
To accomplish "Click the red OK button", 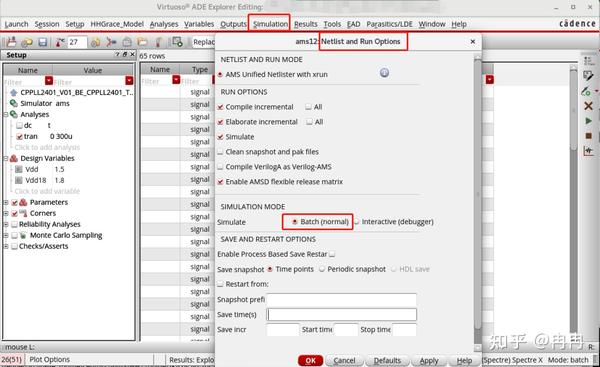I will point(310,360).
